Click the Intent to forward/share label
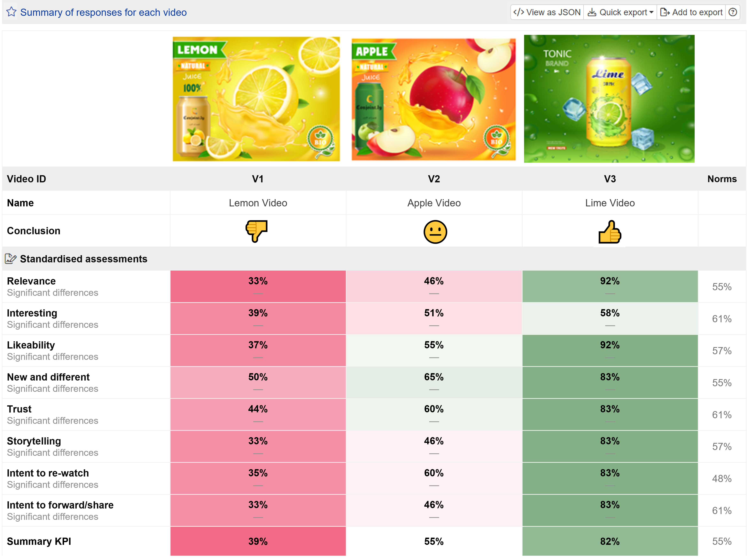 [60, 505]
